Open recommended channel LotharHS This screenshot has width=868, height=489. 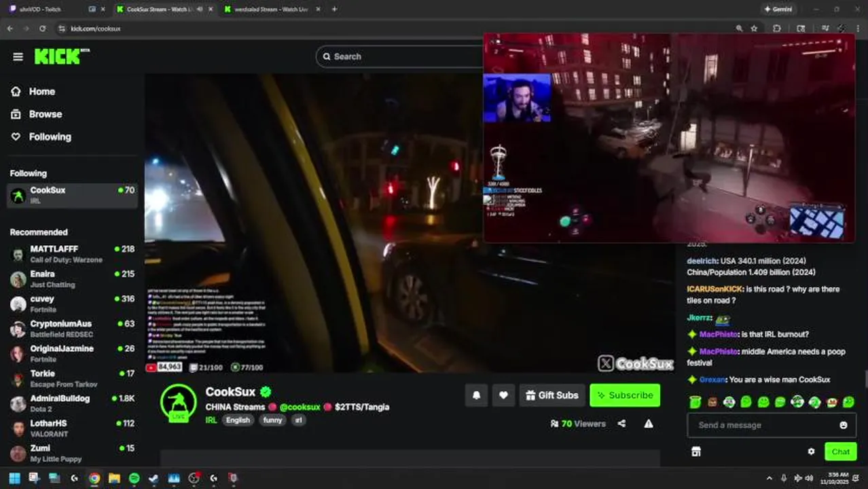[x=72, y=428]
